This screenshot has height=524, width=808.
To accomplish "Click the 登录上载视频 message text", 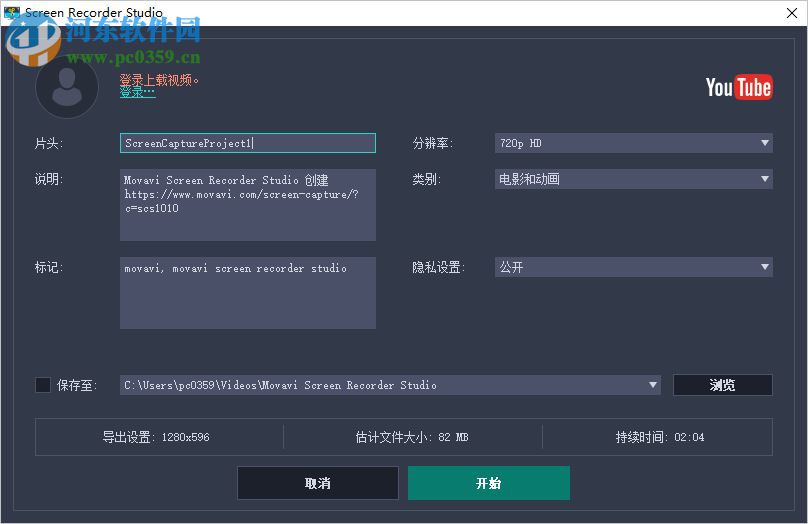I will click(159, 80).
